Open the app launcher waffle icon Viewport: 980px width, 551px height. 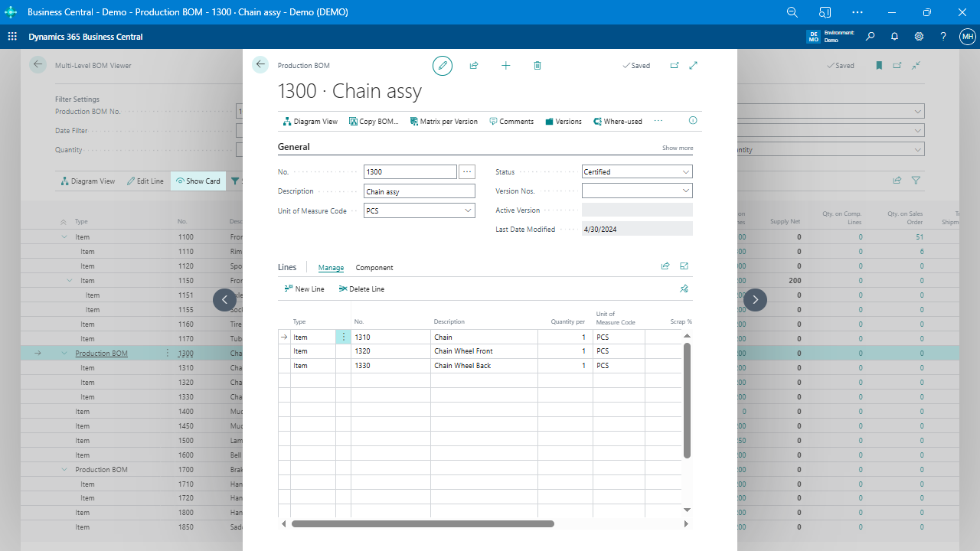pyautogui.click(x=12, y=37)
